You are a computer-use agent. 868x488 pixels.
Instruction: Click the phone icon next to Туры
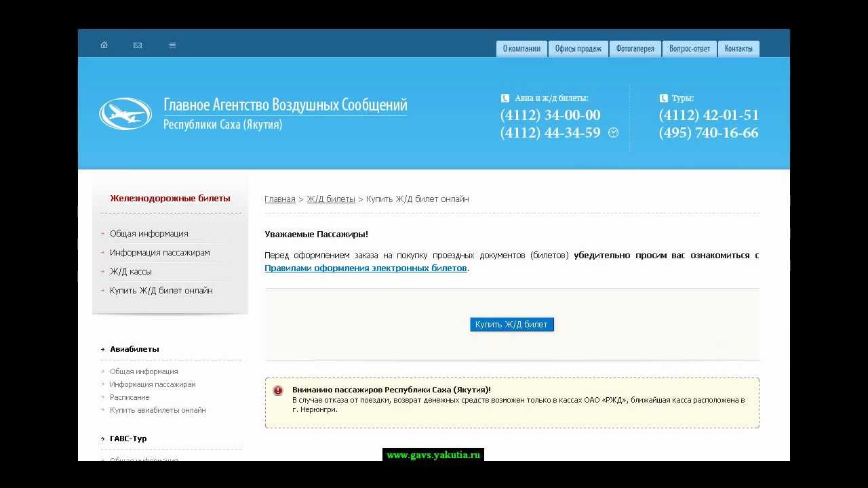(x=663, y=98)
